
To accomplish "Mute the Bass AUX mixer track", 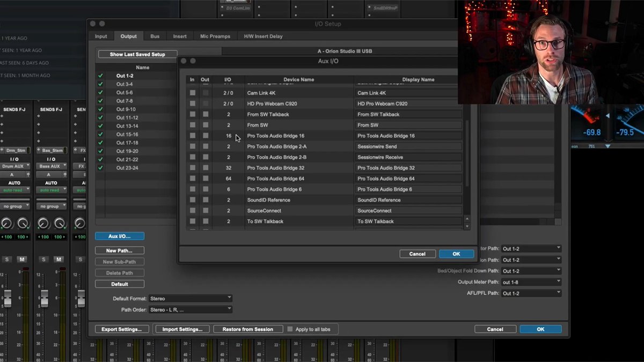I will pyautogui.click(x=58, y=260).
